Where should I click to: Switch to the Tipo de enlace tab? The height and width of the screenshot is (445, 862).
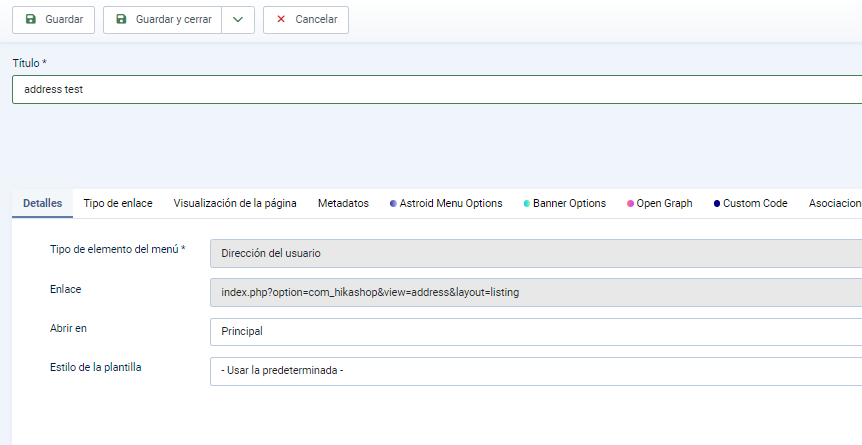tap(118, 203)
